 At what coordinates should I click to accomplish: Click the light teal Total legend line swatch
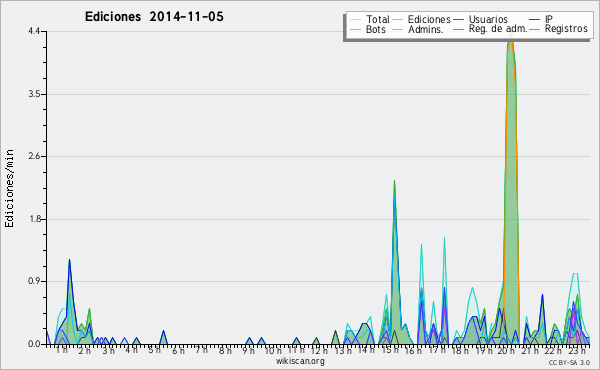355,20
